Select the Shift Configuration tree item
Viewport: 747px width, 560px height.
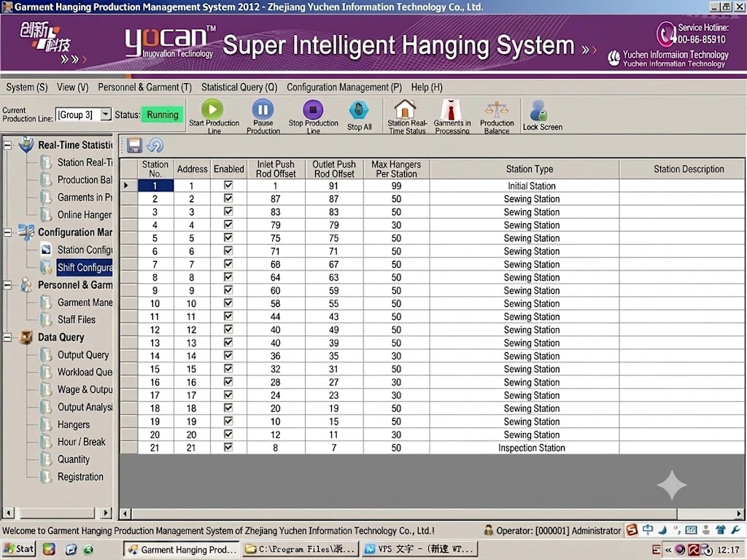click(85, 267)
